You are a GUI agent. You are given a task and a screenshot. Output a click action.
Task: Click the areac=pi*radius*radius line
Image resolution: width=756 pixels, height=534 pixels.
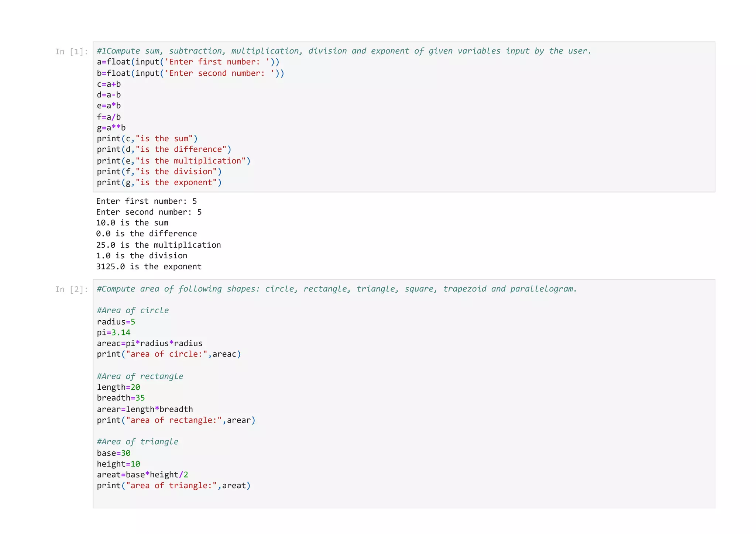pyautogui.click(x=150, y=343)
